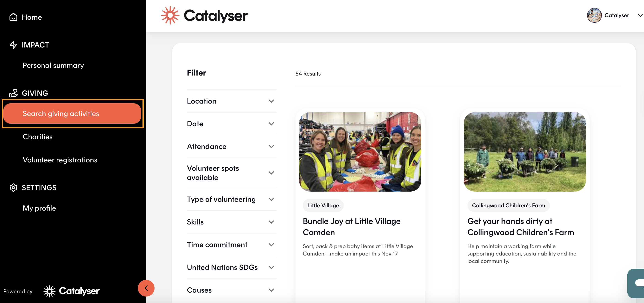
Task: Expand Volunteer spots available filter
Action: point(232,173)
